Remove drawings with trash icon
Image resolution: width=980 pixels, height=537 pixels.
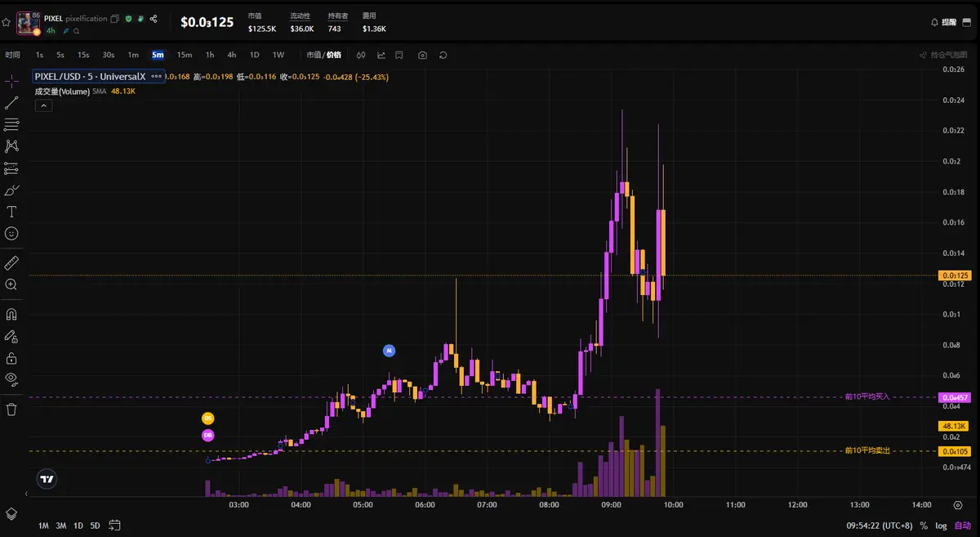pyautogui.click(x=11, y=409)
